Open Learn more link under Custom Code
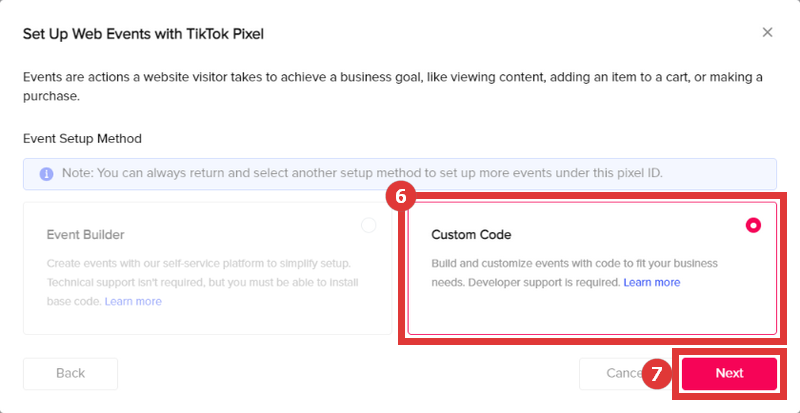 (652, 282)
